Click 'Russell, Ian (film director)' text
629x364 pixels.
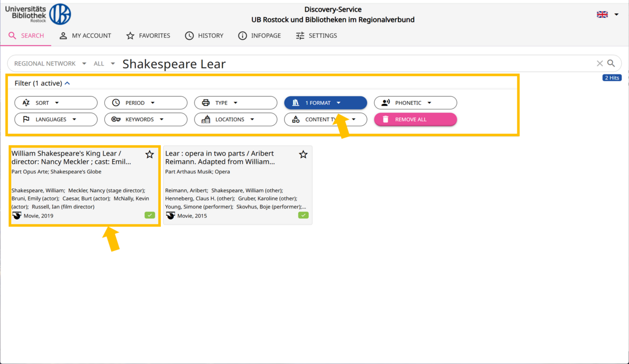click(63, 207)
